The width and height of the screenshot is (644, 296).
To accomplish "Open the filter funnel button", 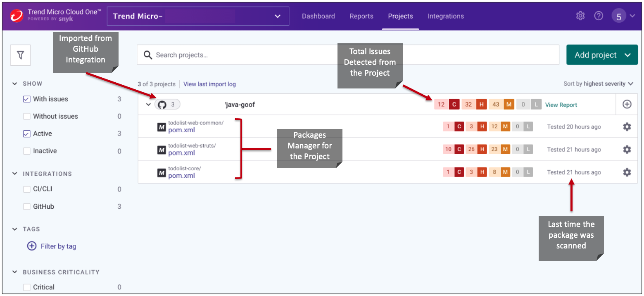I will pyautogui.click(x=20, y=55).
